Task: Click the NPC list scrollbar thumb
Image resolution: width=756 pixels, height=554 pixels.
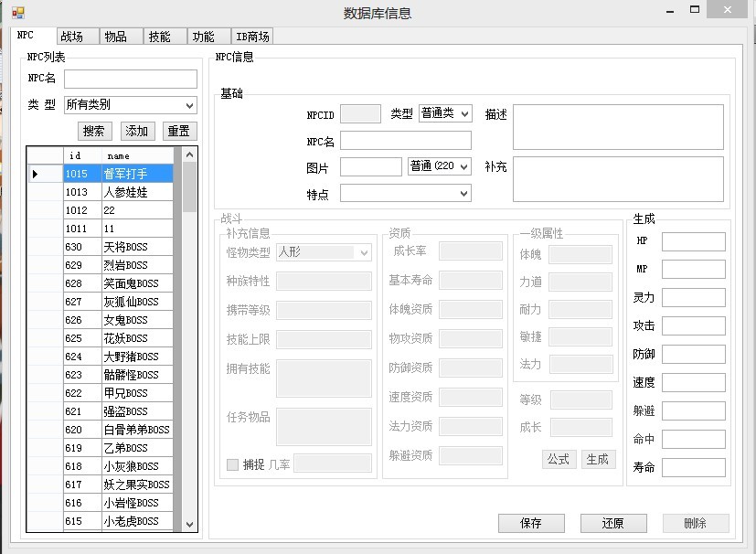Action: tap(189, 187)
